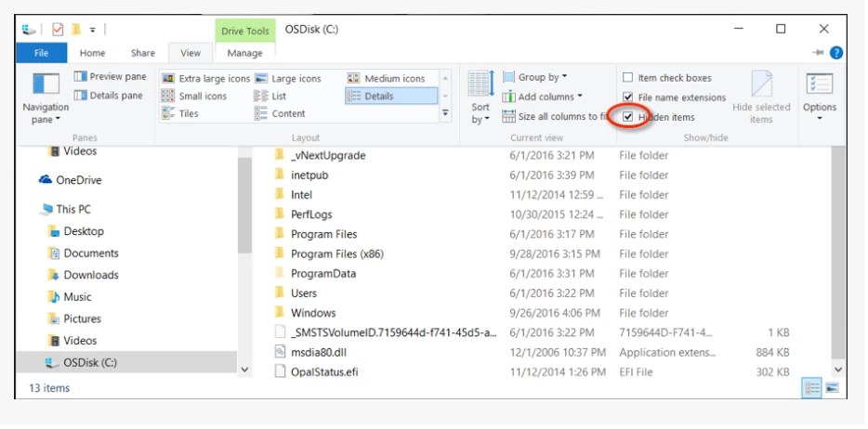The width and height of the screenshot is (868, 429).
Task: Switch to large thumbnails status bar icon
Action: click(x=832, y=389)
